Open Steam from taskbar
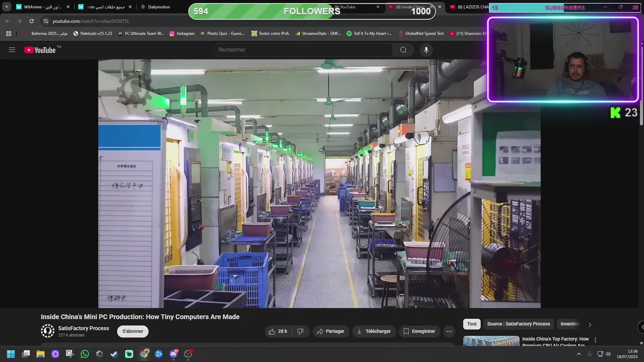This screenshot has height=362, width=644. (x=114, y=354)
